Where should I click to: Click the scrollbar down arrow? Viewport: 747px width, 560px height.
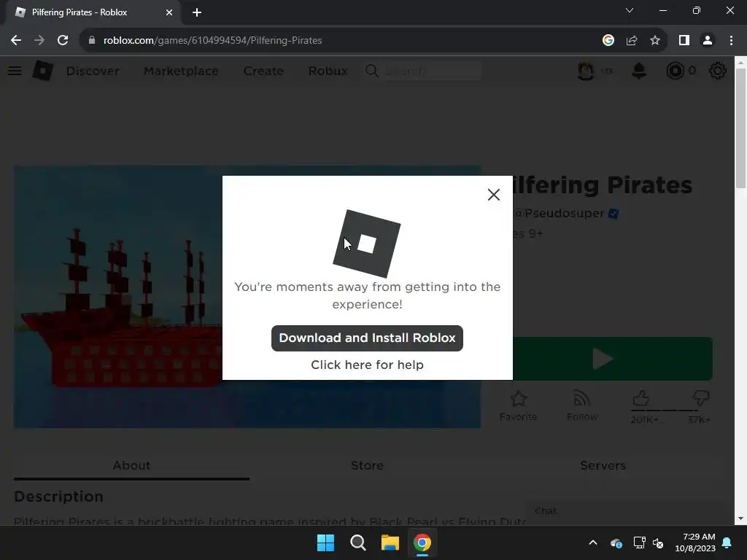[741, 518]
